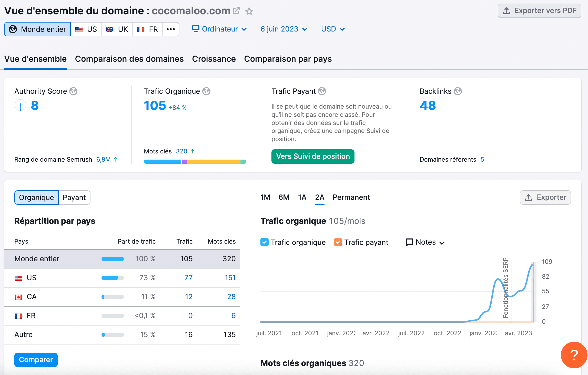This screenshot has height=375, width=588.
Task: Select US database
Action: point(86,29)
